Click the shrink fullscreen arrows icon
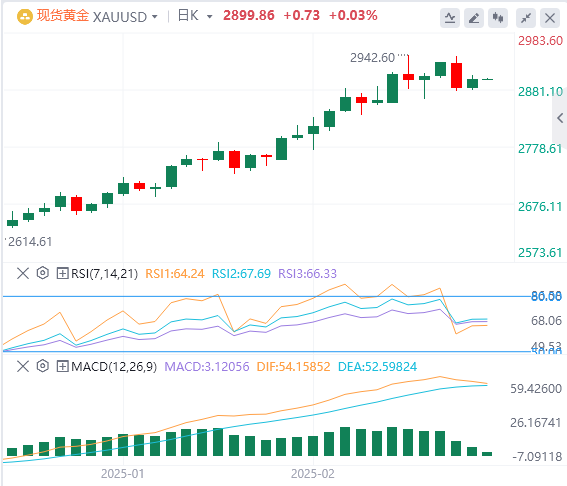Viewport: 567px width, 486px height. [526, 18]
